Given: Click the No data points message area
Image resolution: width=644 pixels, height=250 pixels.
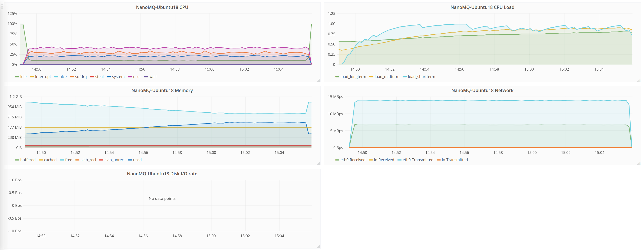Looking at the screenshot, I should coord(162,198).
